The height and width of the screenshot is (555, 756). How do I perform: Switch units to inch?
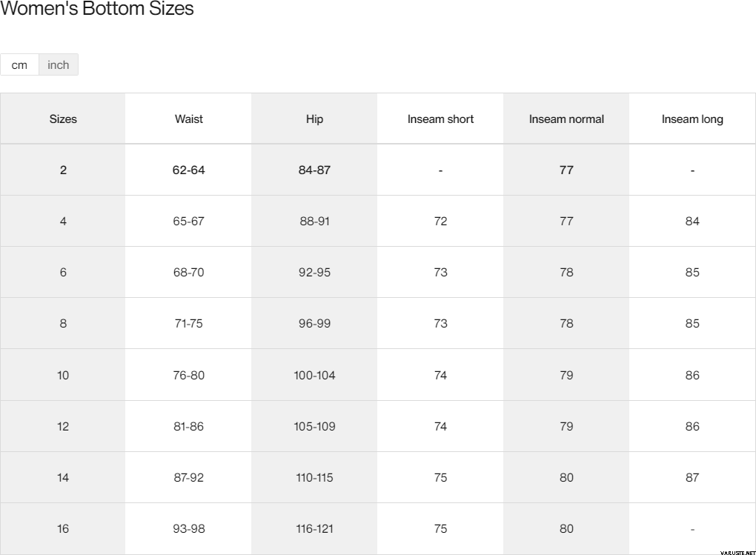[x=59, y=65]
